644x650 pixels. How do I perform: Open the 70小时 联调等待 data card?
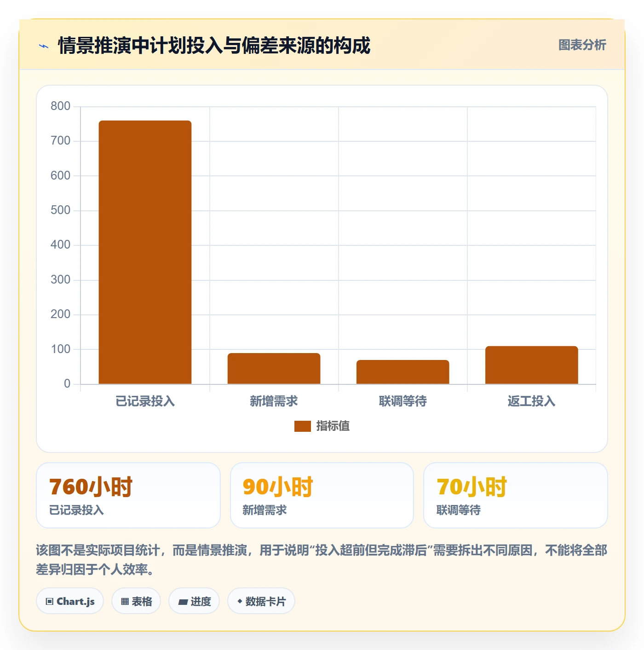tap(516, 495)
